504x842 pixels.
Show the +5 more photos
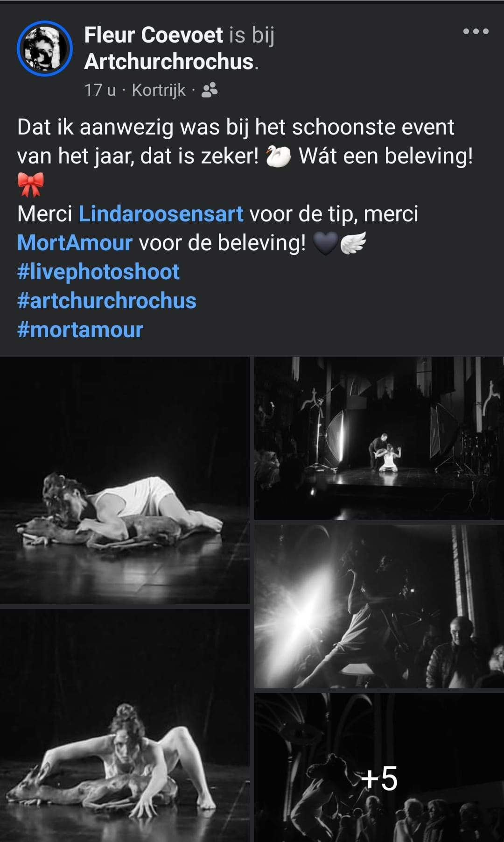pyautogui.click(x=379, y=768)
